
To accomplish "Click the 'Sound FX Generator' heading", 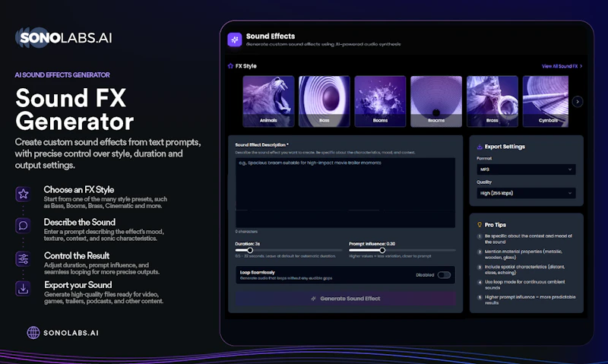I will coord(74,109).
